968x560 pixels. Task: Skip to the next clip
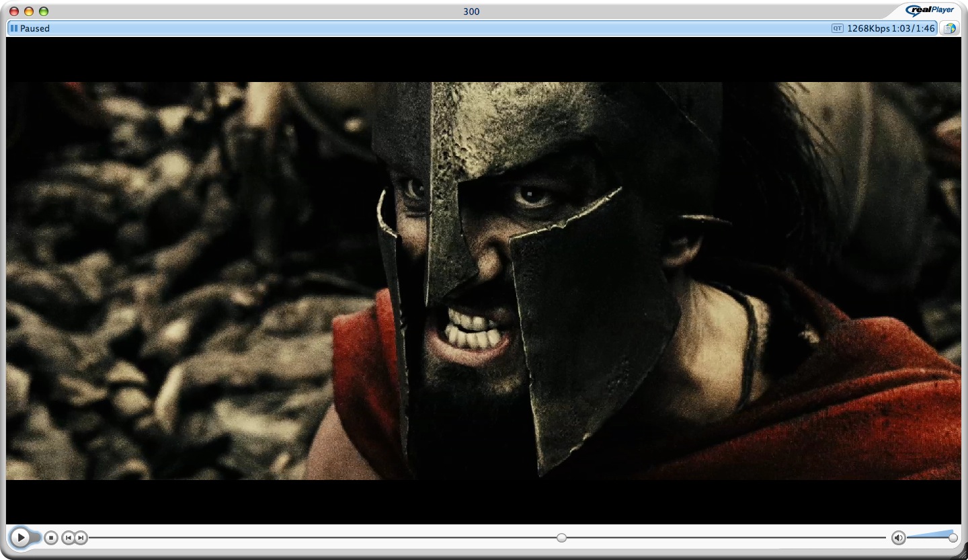point(81,538)
